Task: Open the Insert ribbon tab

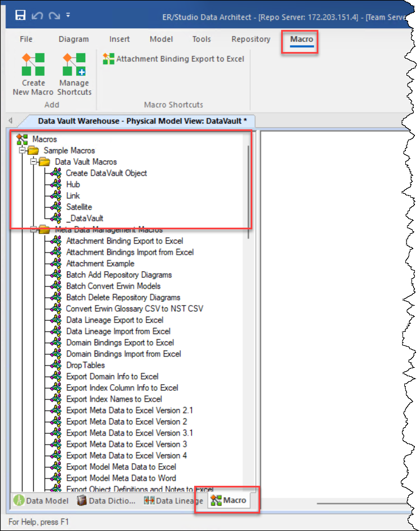Action: [x=119, y=40]
